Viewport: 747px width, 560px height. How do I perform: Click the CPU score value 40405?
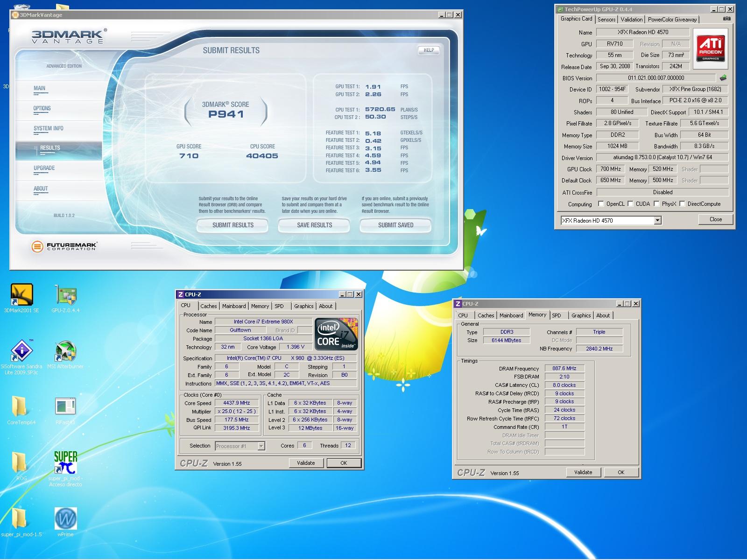point(262,156)
